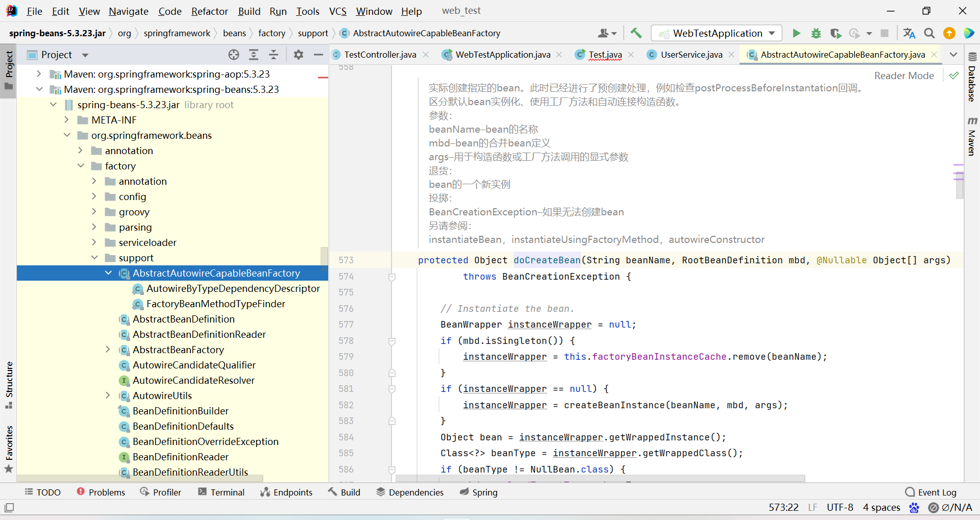Run WebTestApplication with green play button

tap(796, 33)
